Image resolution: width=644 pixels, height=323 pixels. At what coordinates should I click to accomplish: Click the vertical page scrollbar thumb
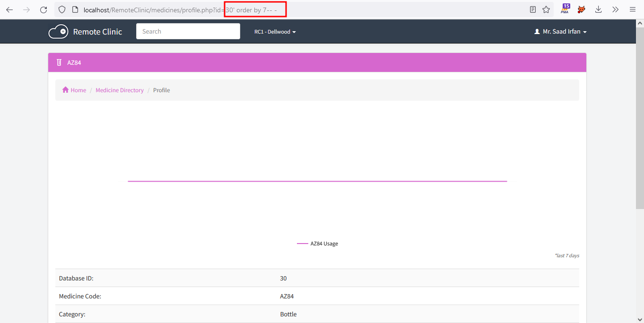(x=640, y=117)
